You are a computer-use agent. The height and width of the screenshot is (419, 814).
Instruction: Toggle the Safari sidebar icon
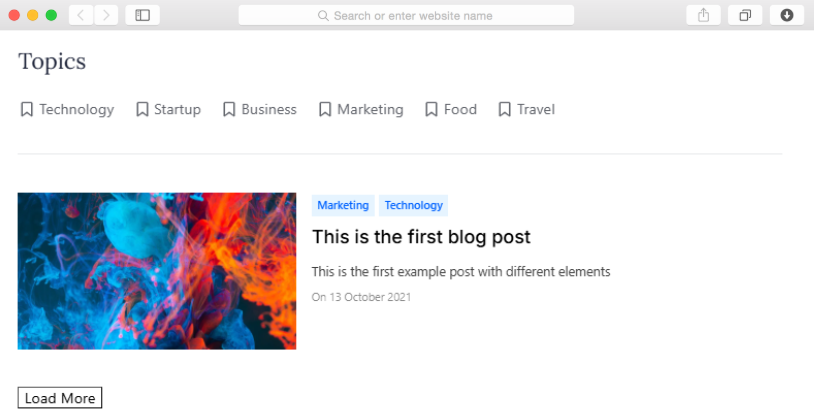point(142,15)
